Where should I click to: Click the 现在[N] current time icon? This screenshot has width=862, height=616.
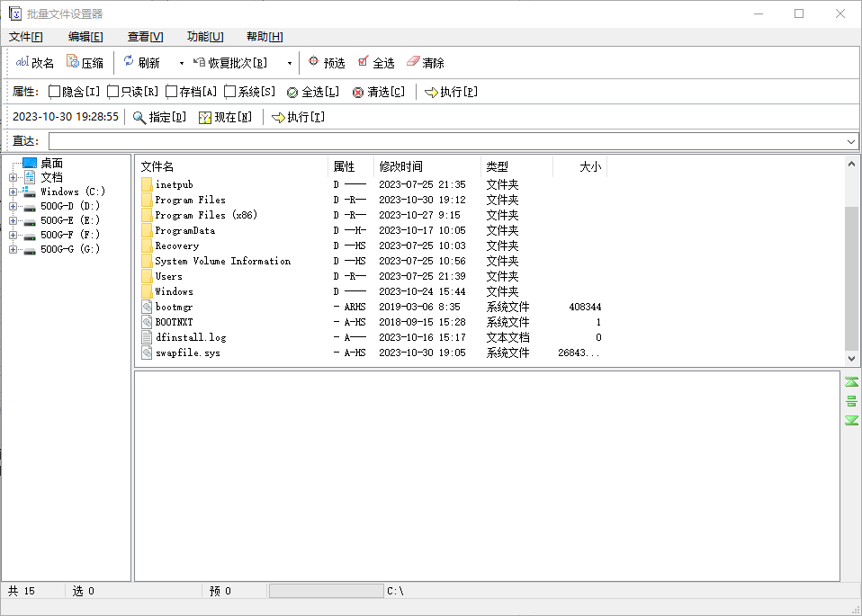[205, 117]
